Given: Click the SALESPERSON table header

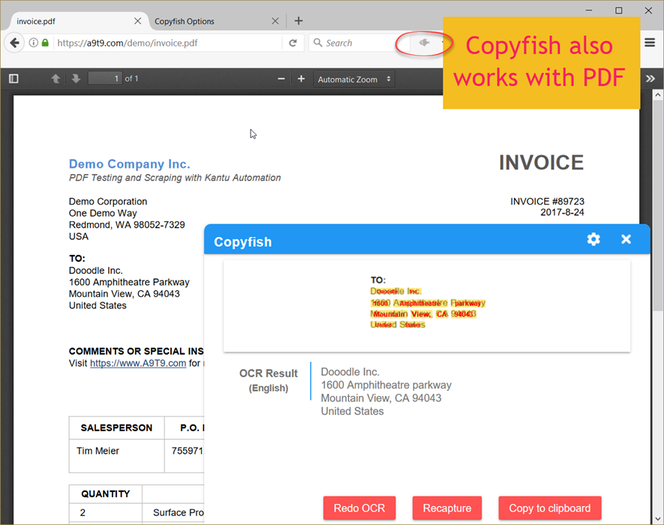Looking at the screenshot, I should [x=116, y=428].
